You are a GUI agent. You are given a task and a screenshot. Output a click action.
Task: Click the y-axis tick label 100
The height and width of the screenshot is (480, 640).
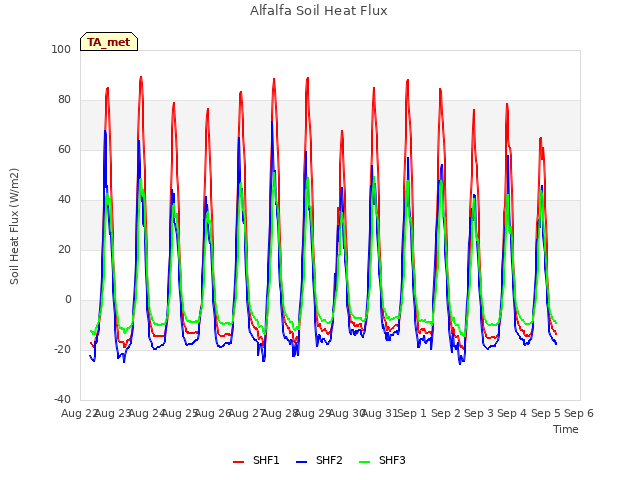[x=61, y=49]
